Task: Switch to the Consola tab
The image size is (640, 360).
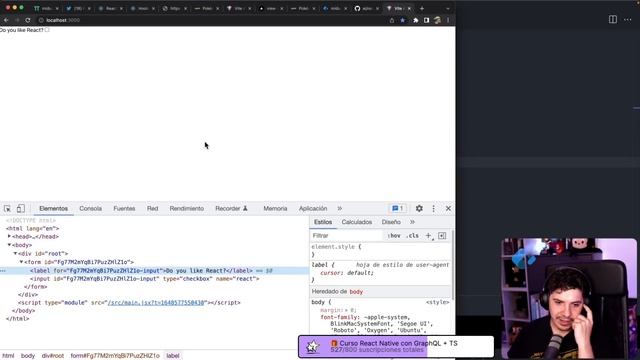Action: (x=91, y=209)
